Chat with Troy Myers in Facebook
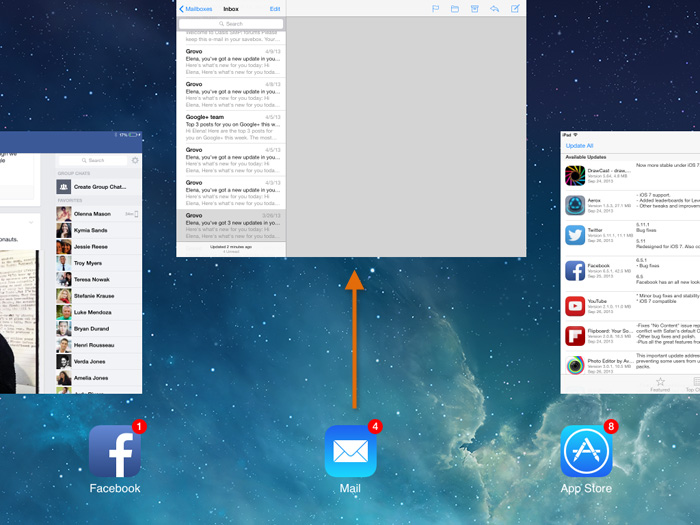Image resolution: width=700 pixels, height=525 pixels. (99, 263)
